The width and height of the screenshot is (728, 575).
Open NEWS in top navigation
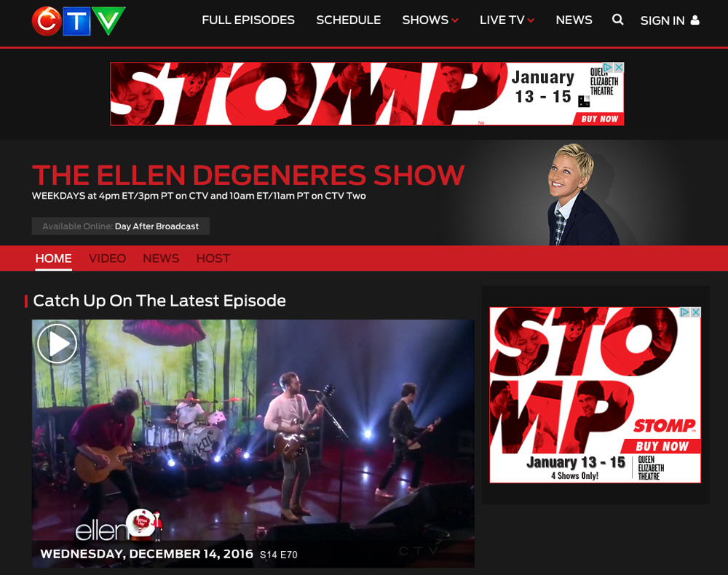(574, 20)
